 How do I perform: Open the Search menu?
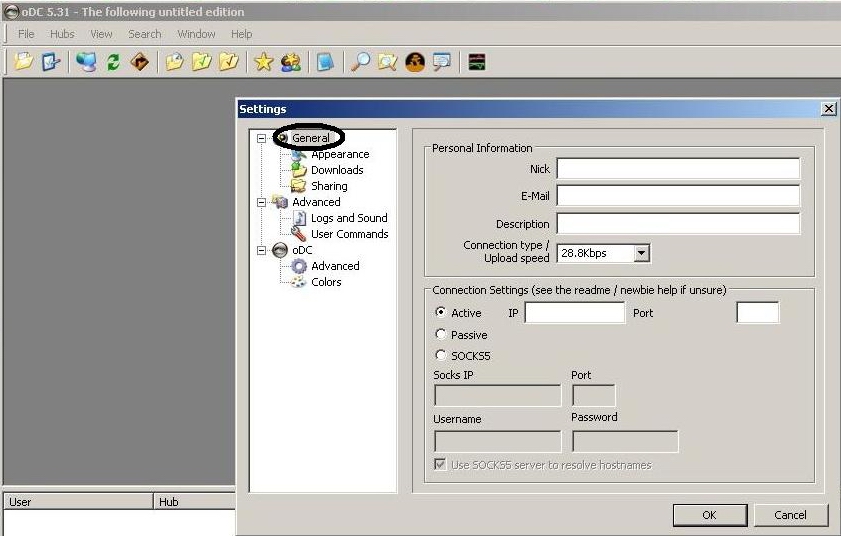point(145,34)
